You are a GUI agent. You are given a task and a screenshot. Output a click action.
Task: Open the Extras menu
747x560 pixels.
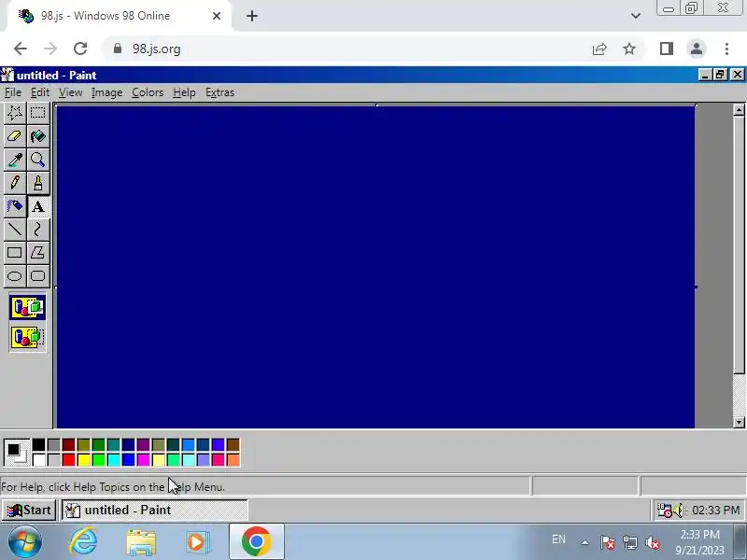pyautogui.click(x=219, y=92)
